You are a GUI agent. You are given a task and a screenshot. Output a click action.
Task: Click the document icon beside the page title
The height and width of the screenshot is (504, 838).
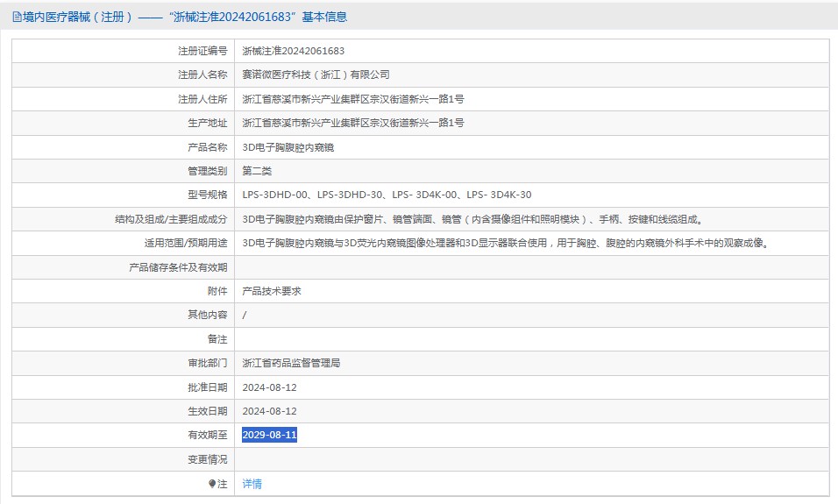pos(17,17)
